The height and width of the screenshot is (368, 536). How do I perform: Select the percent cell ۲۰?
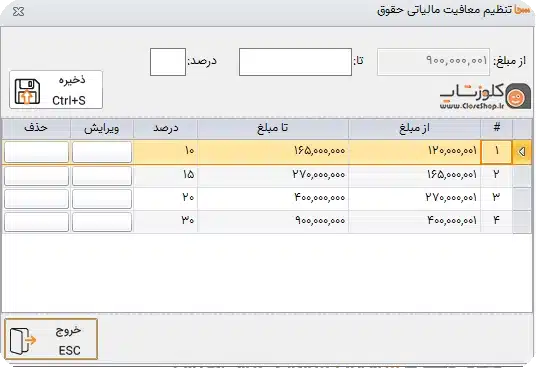pos(165,199)
